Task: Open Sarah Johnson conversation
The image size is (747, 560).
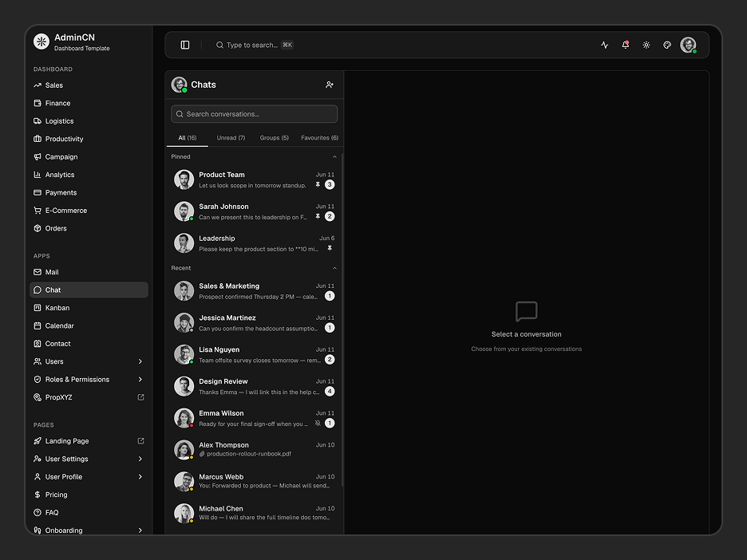Action: click(255, 211)
